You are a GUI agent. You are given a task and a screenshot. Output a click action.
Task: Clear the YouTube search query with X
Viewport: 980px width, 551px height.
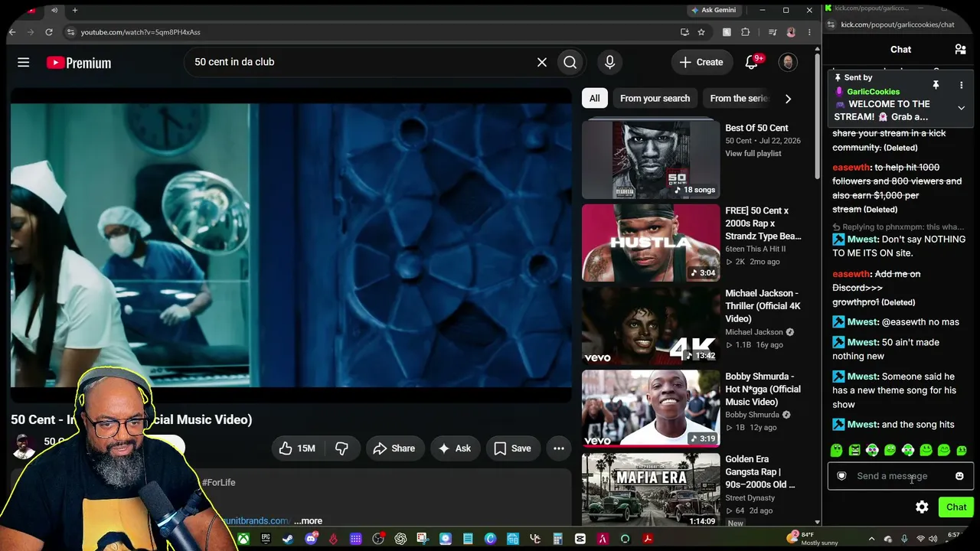pyautogui.click(x=542, y=62)
